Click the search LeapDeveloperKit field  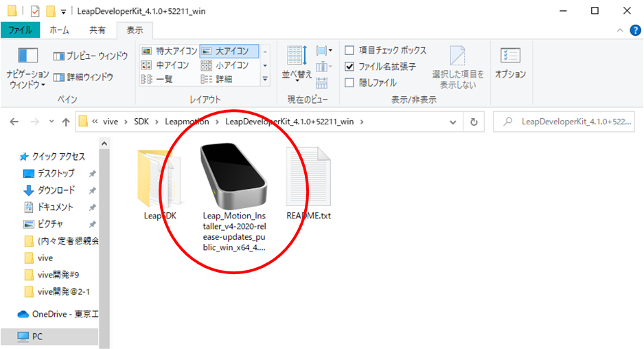[x=564, y=122]
